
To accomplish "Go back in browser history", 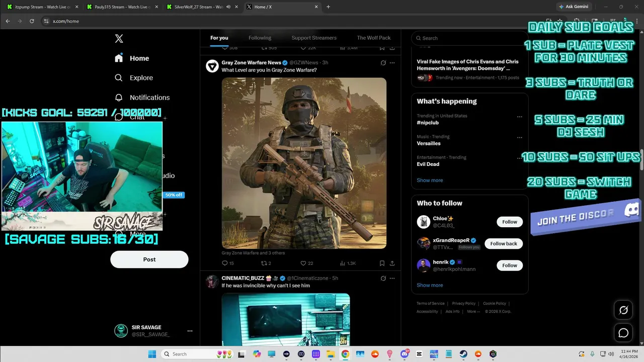I will [x=8, y=21].
